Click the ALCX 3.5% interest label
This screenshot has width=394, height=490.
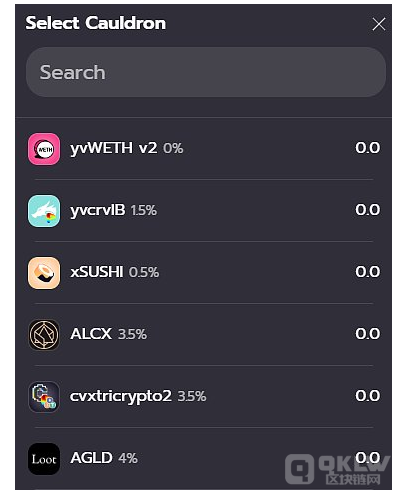pos(132,334)
